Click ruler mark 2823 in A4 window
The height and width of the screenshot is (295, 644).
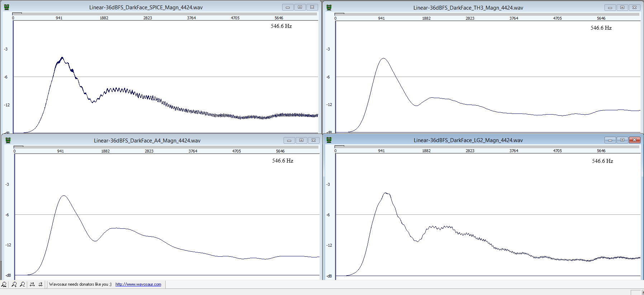pos(149,151)
